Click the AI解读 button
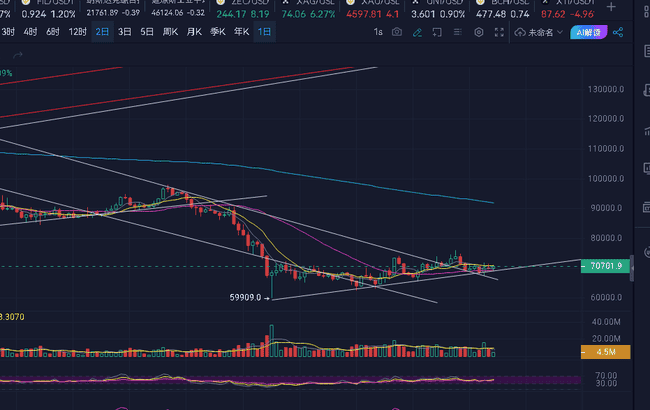 coord(587,33)
